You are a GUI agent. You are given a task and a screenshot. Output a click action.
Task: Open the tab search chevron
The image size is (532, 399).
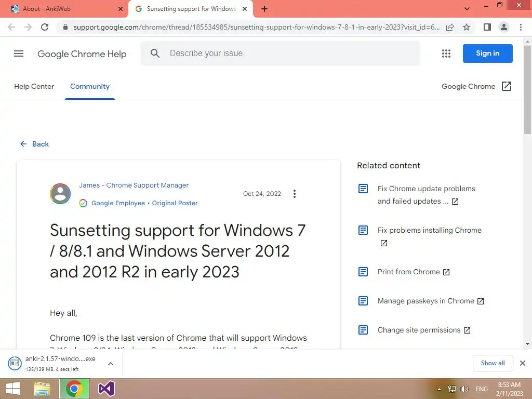point(467,9)
